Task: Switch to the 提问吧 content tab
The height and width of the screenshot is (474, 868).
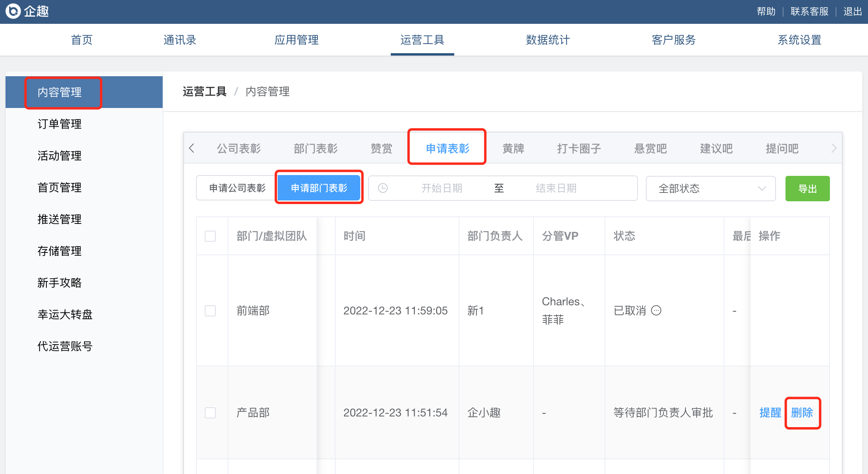Action: tap(782, 148)
